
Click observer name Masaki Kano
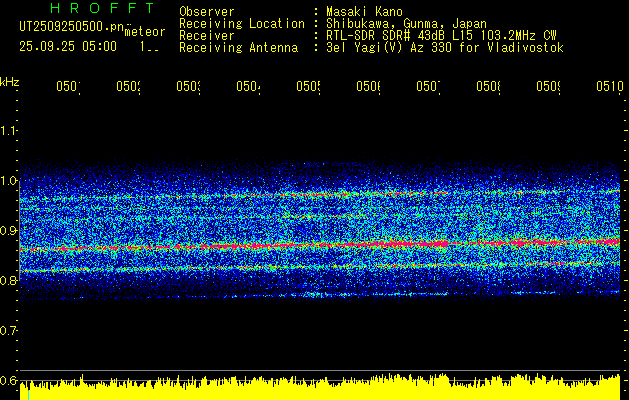pyautogui.click(x=364, y=11)
